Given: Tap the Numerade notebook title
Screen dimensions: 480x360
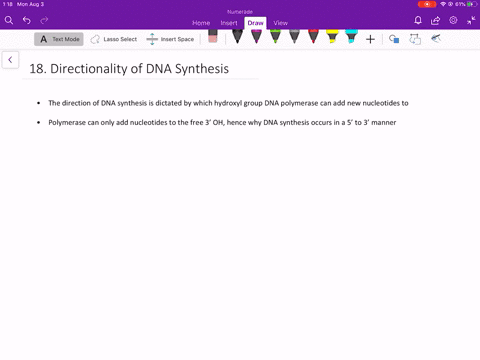Looking at the screenshot, I should tap(240, 12).
